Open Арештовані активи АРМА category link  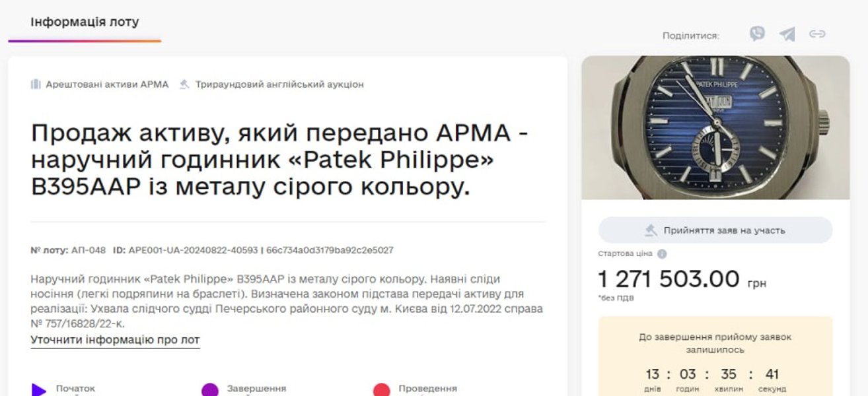coord(107,84)
